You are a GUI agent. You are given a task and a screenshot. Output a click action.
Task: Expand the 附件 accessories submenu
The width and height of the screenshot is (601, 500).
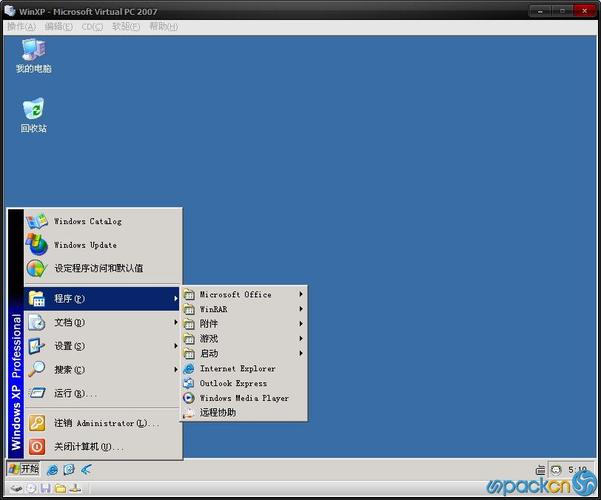(209, 324)
